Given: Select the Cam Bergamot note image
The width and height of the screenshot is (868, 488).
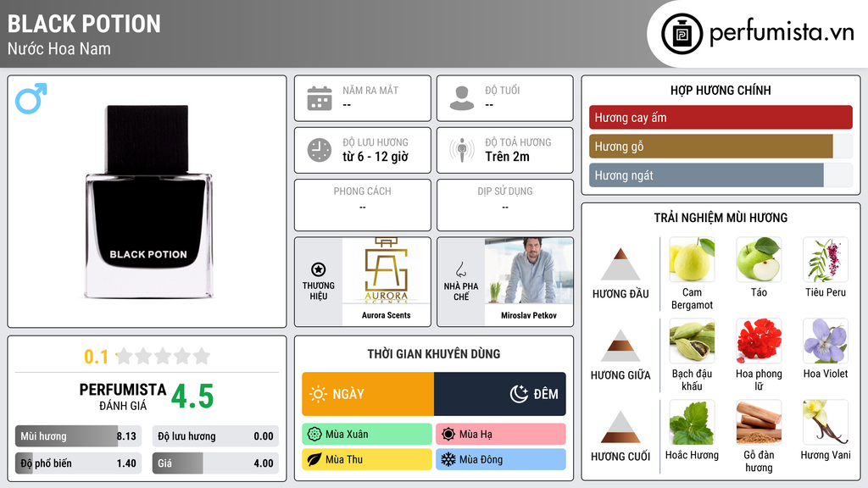Looking at the screenshot, I should pos(692,259).
